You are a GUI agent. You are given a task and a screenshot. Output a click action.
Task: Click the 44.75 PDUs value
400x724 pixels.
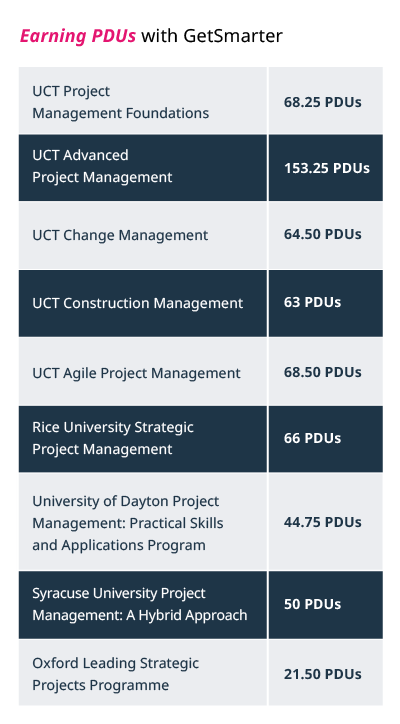pos(322,522)
